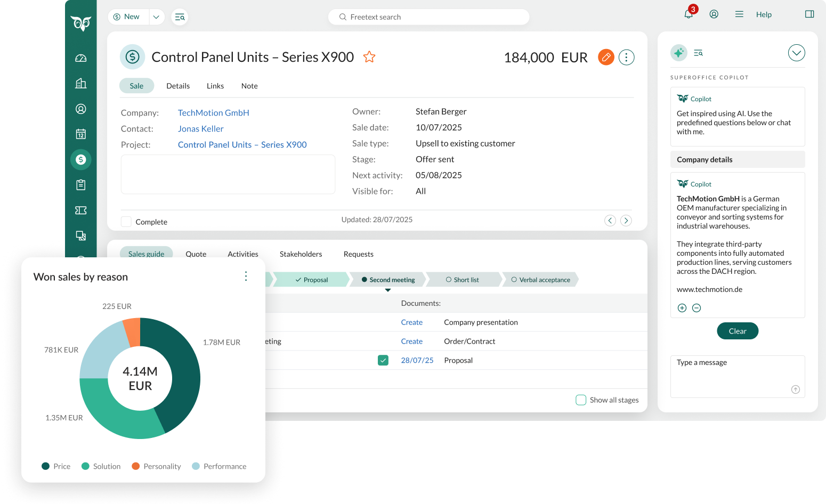The image size is (826, 504).
Task: Collapse the Copilot panel with chevron button
Action: (x=796, y=53)
